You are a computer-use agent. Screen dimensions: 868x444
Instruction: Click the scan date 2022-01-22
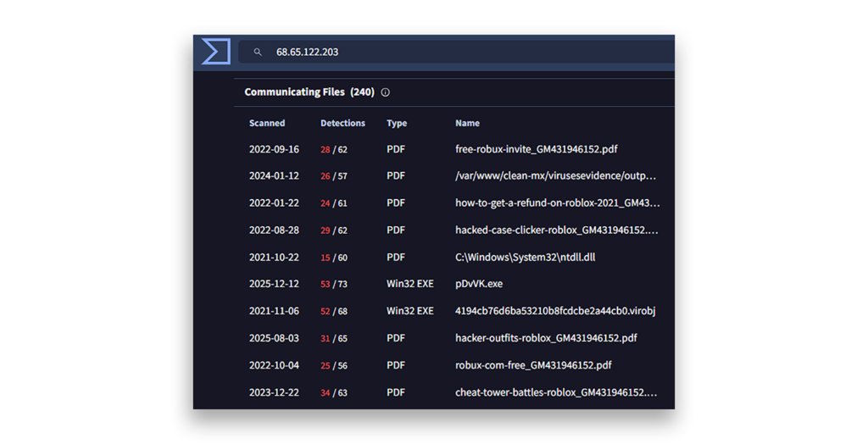click(x=274, y=203)
